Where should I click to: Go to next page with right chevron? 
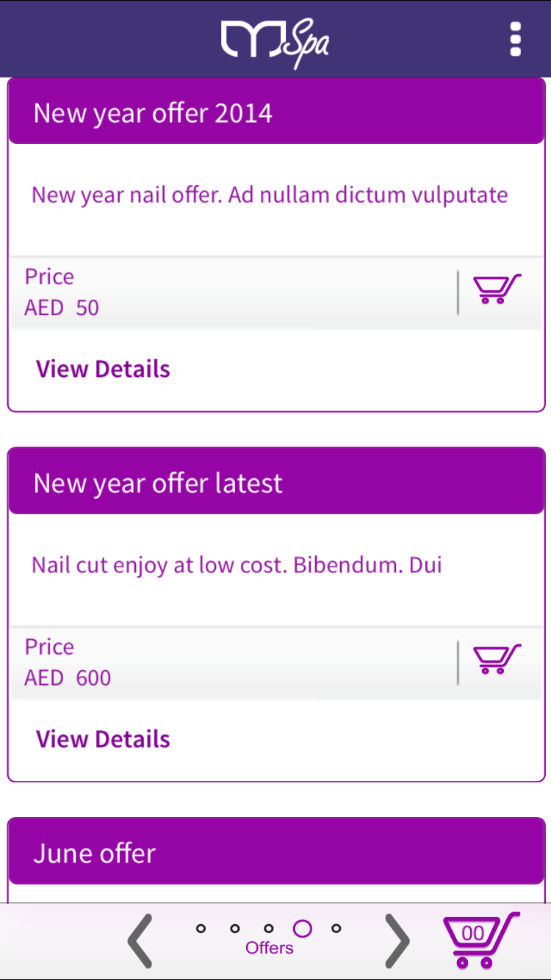tap(397, 940)
